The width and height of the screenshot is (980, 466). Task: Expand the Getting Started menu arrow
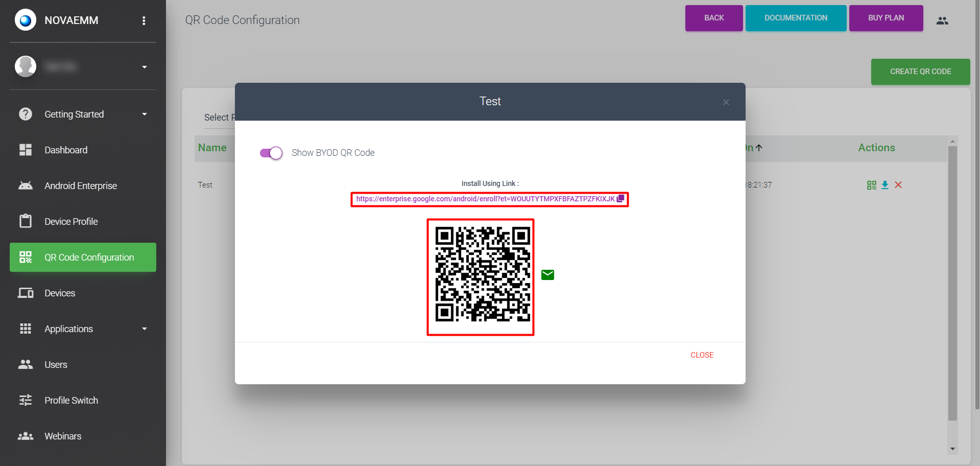pos(145,114)
